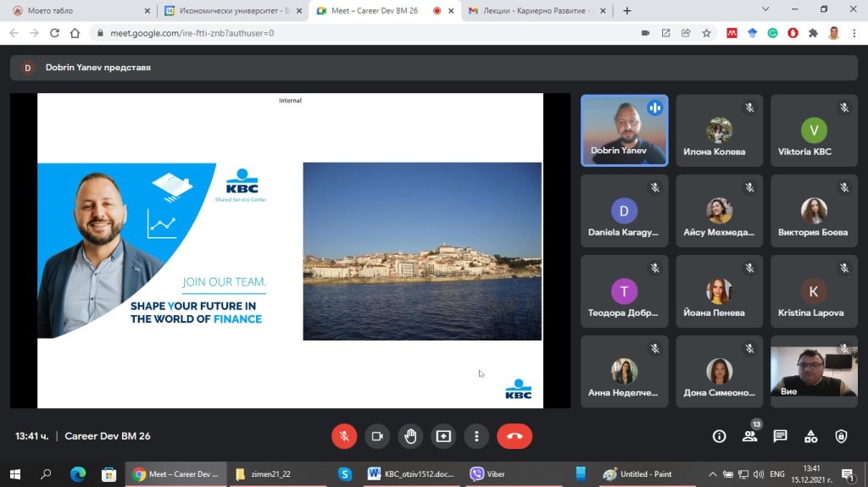Open the taskbar clock and date
The image size is (868, 487).
tap(811, 474)
